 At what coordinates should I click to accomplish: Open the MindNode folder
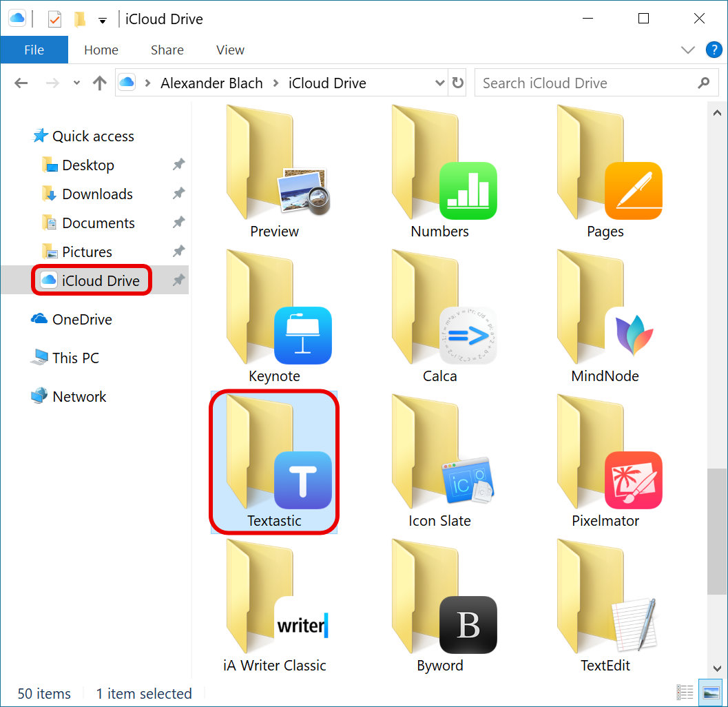(605, 317)
